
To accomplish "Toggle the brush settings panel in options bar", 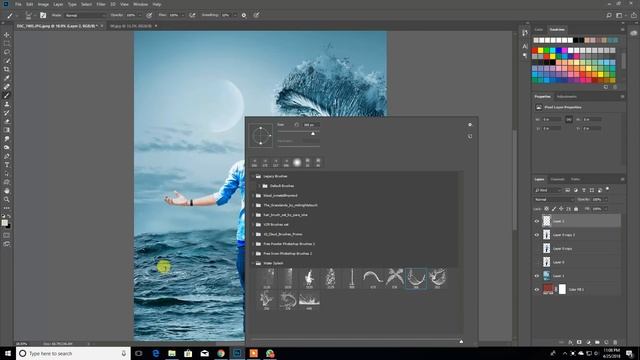I will [x=43, y=15].
